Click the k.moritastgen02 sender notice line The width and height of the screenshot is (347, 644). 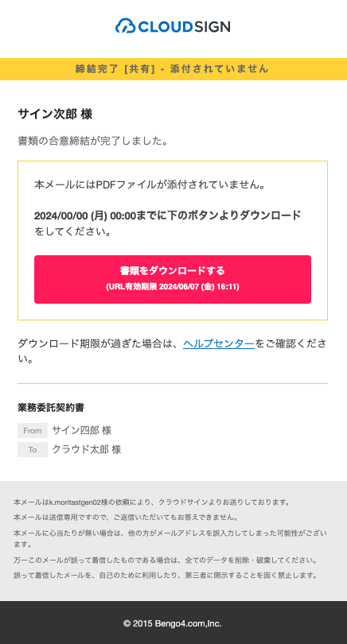[152, 502]
